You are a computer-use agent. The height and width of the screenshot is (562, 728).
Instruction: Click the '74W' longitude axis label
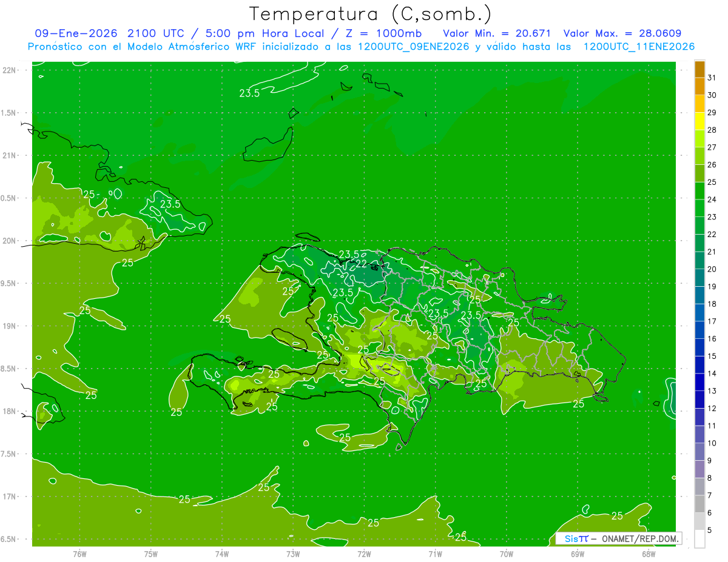(222, 554)
